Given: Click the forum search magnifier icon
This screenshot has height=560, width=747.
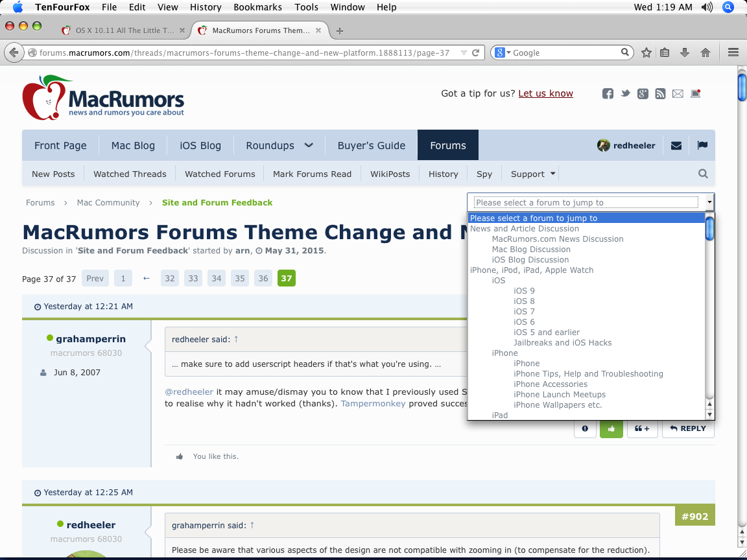Looking at the screenshot, I should [x=703, y=174].
